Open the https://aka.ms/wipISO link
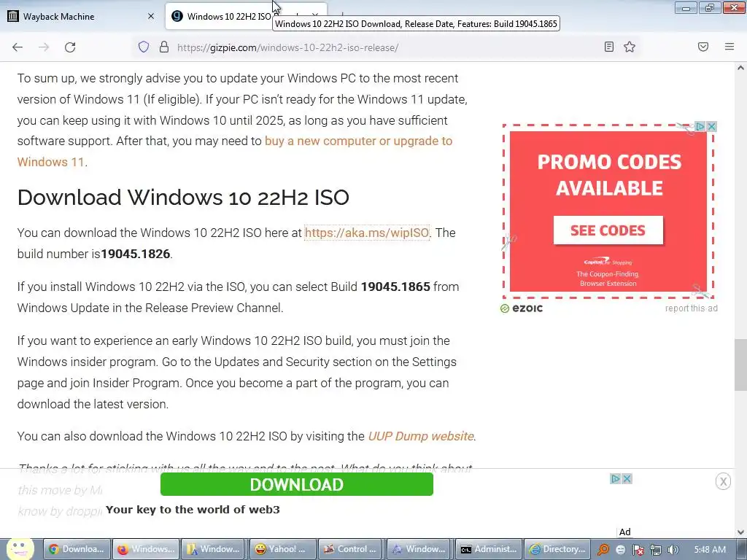Image resolution: width=747 pixels, height=560 pixels. [367, 233]
